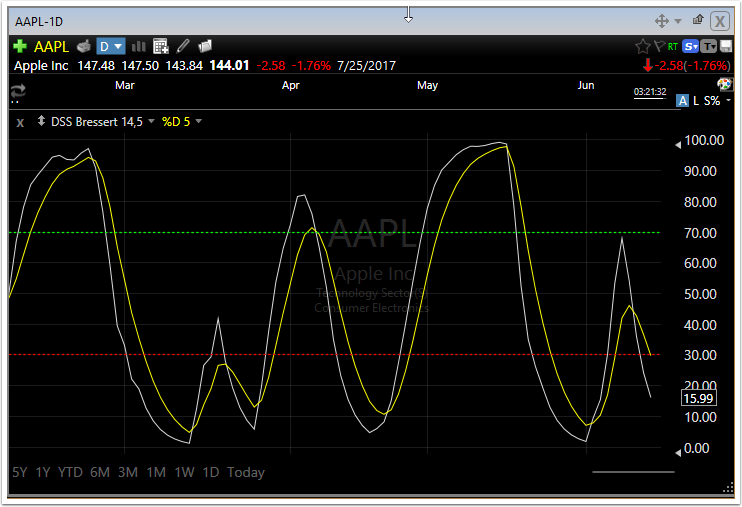
Task: Select the 1W time span
Action: [x=184, y=472]
